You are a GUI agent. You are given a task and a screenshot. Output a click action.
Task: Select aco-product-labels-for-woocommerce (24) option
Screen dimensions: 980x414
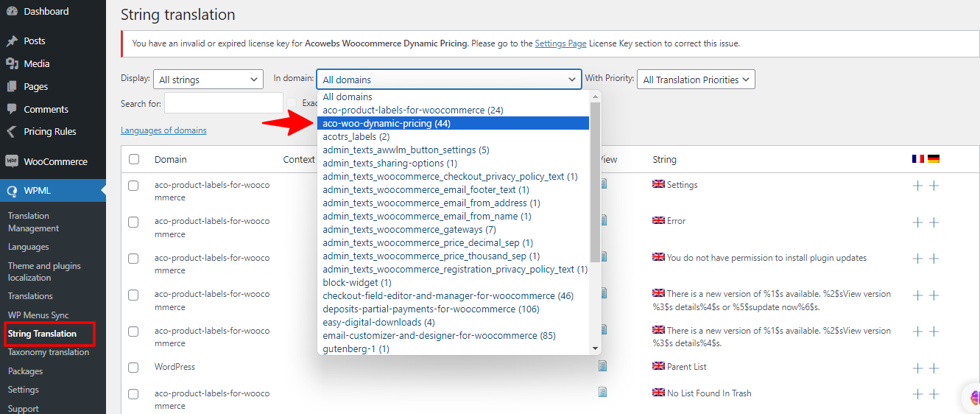click(453, 110)
